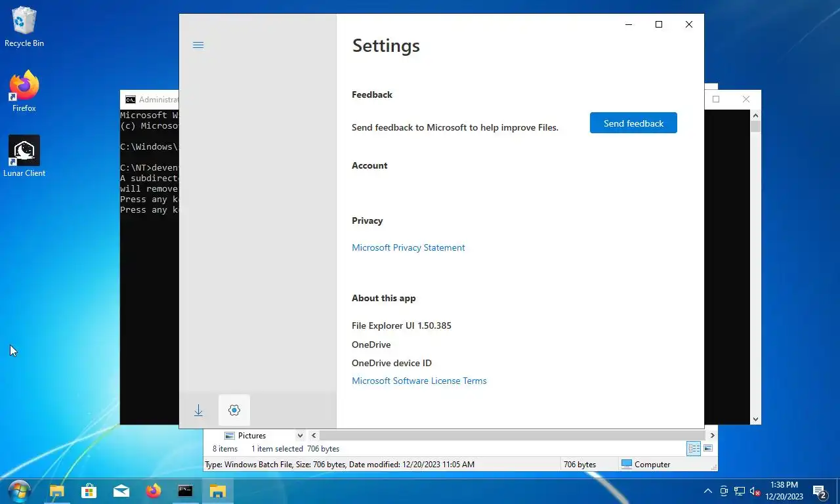The width and height of the screenshot is (840, 504).
Task: Click the Pictures folder entry in Explorer
Action: click(x=253, y=436)
